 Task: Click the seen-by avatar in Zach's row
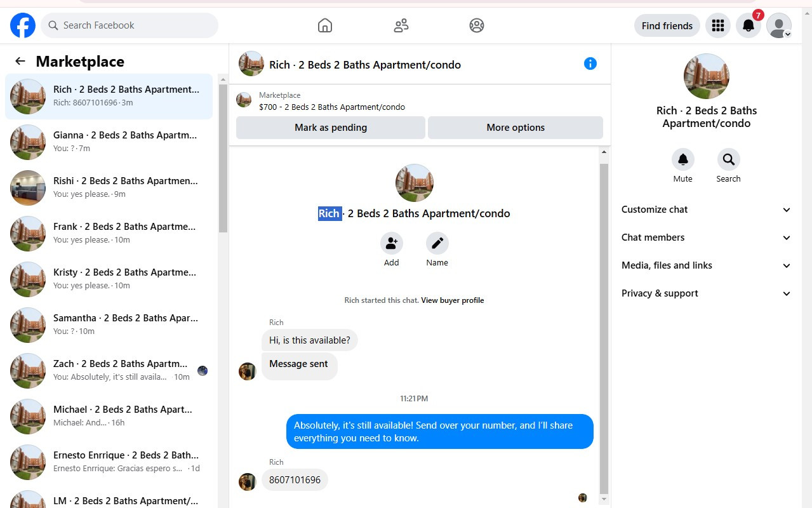(203, 371)
